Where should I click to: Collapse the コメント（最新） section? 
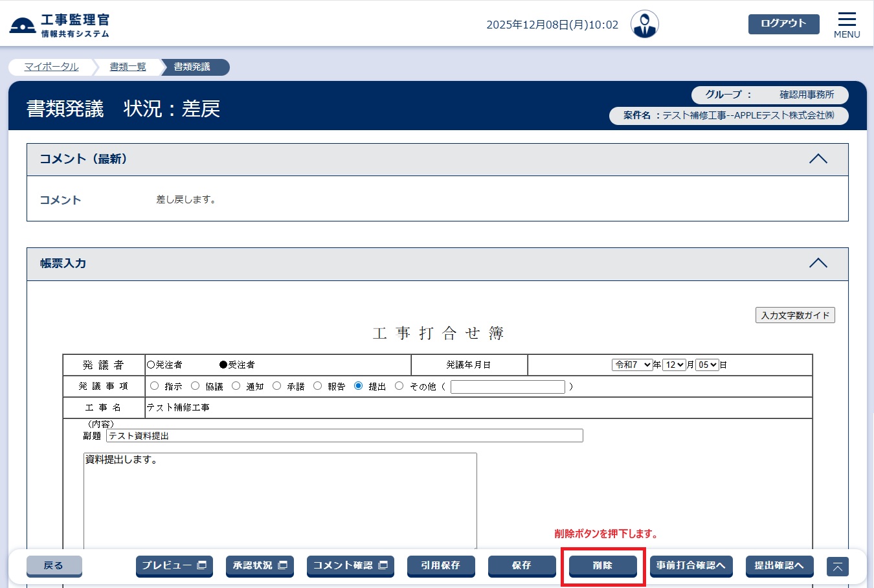(818, 159)
